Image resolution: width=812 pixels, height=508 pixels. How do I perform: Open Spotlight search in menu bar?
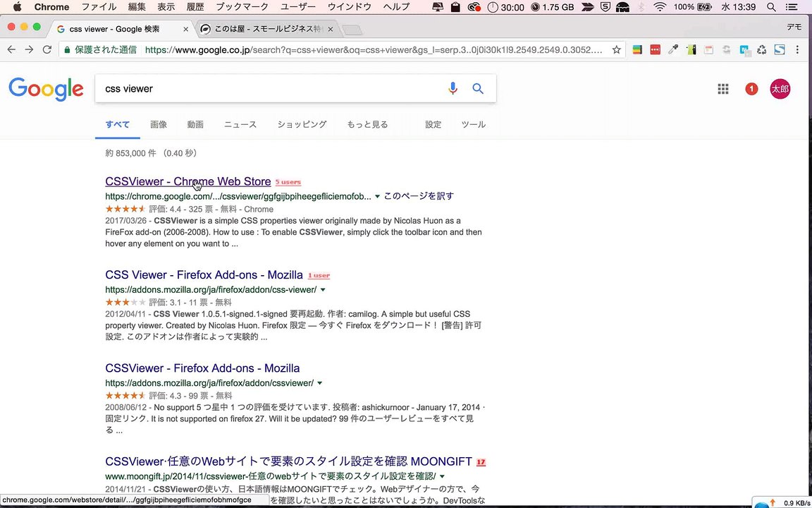[x=771, y=7]
